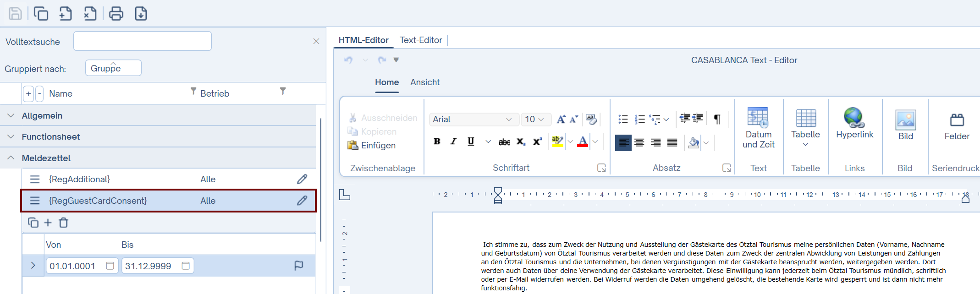
Task: Expand the date range row with the chevron
Action: tap(33, 266)
